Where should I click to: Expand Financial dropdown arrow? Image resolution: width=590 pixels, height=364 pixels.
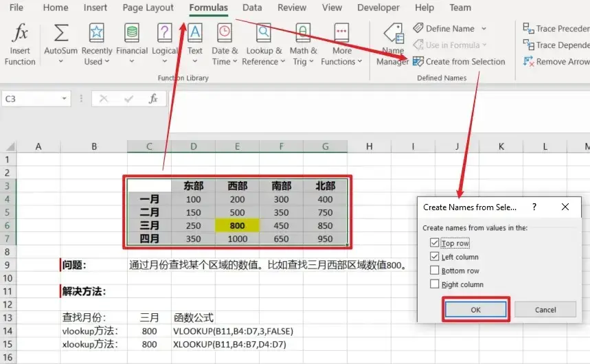(x=132, y=61)
